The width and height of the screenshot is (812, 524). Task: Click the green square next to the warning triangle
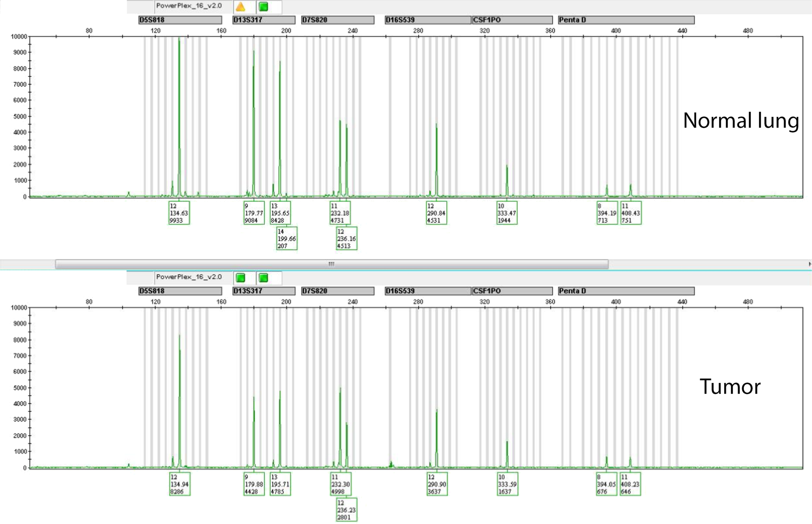264,7
